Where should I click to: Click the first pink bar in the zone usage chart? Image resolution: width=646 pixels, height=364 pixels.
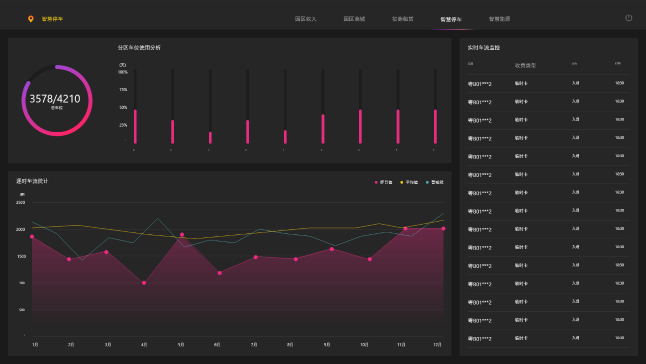coord(135,126)
